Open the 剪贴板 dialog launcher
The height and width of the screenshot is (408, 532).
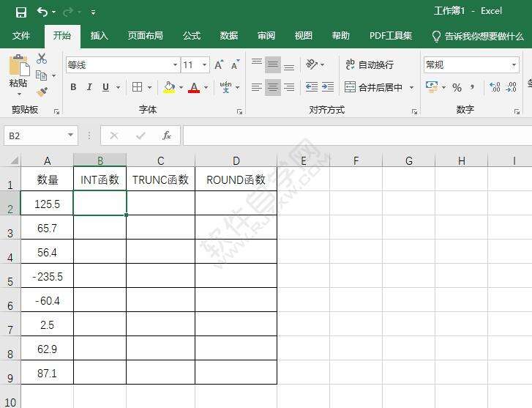click(x=56, y=111)
